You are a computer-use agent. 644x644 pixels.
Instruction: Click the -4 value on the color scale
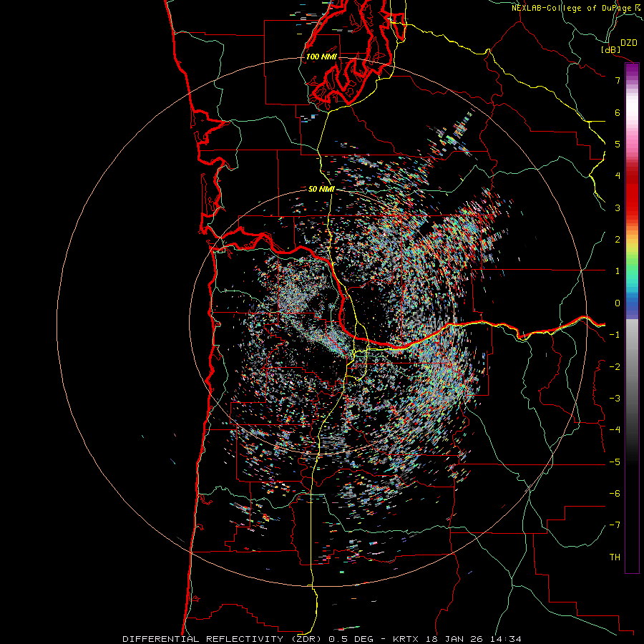[x=615, y=430]
